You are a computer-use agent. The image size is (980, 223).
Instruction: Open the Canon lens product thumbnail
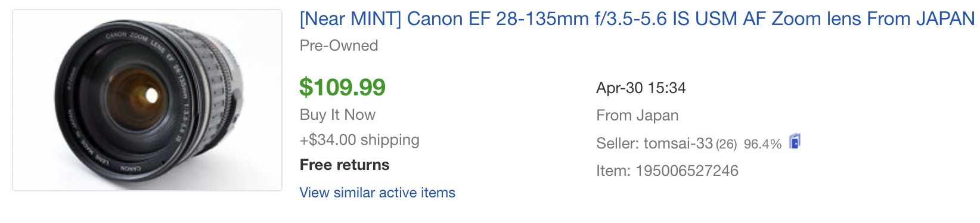[x=147, y=100]
